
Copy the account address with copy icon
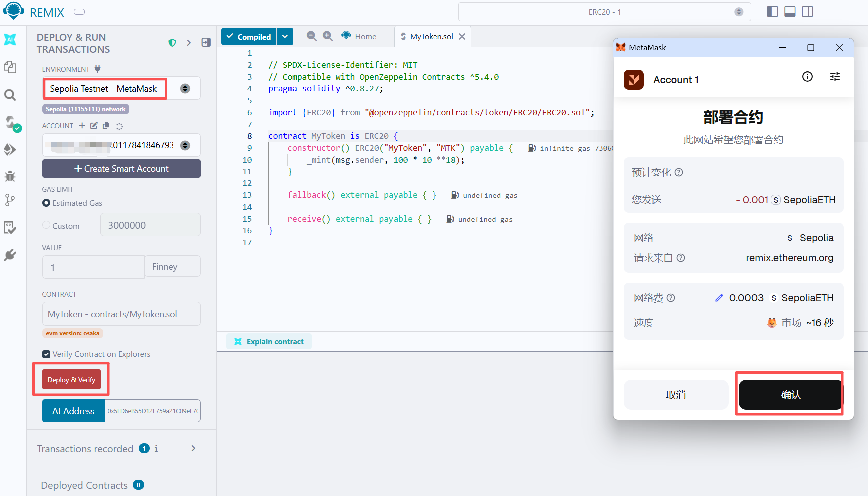106,126
